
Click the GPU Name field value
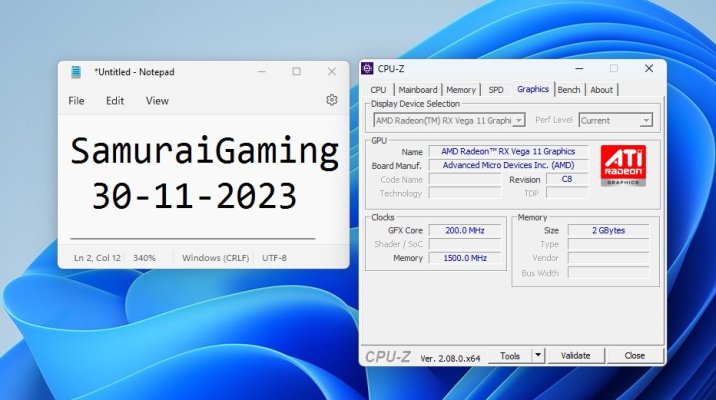click(x=508, y=151)
